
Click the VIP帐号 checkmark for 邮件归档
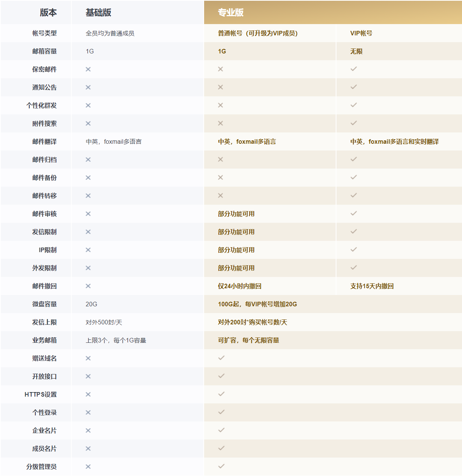point(353,159)
